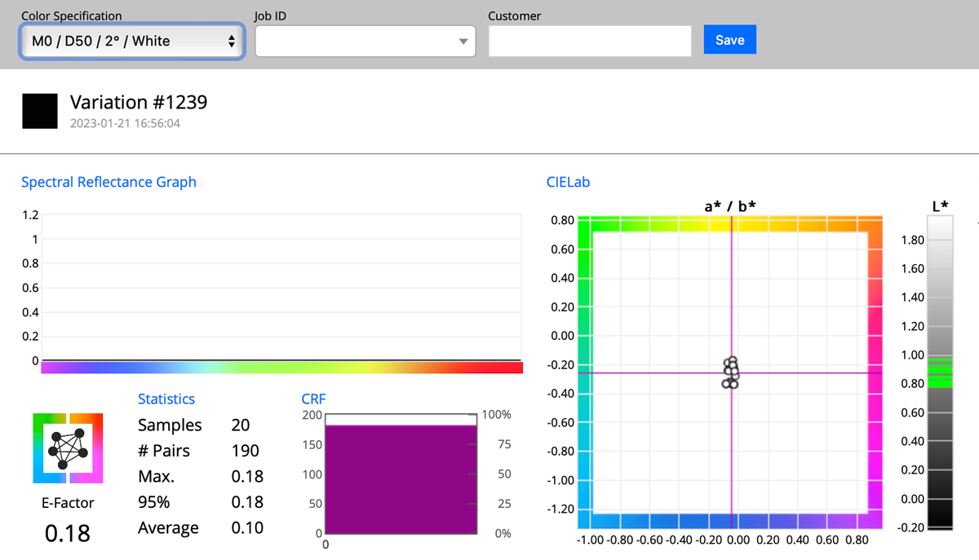Click the black color swatch beside Variation #1239

pyautogui.click(x=40, y=111)
